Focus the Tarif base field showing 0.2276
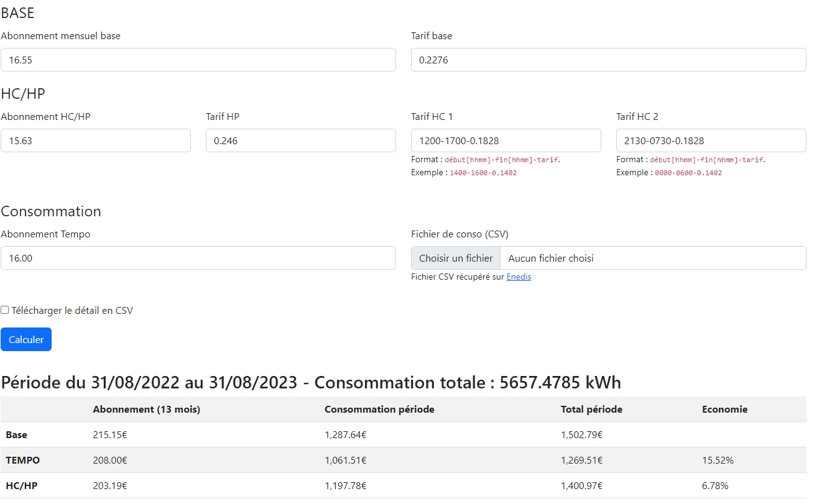 (608, 60)
